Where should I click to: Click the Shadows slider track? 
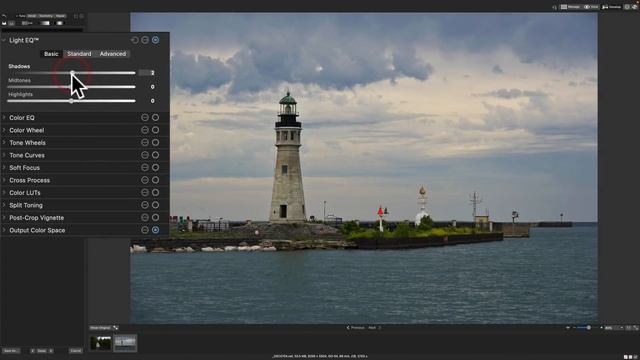[x=71, y=73]
